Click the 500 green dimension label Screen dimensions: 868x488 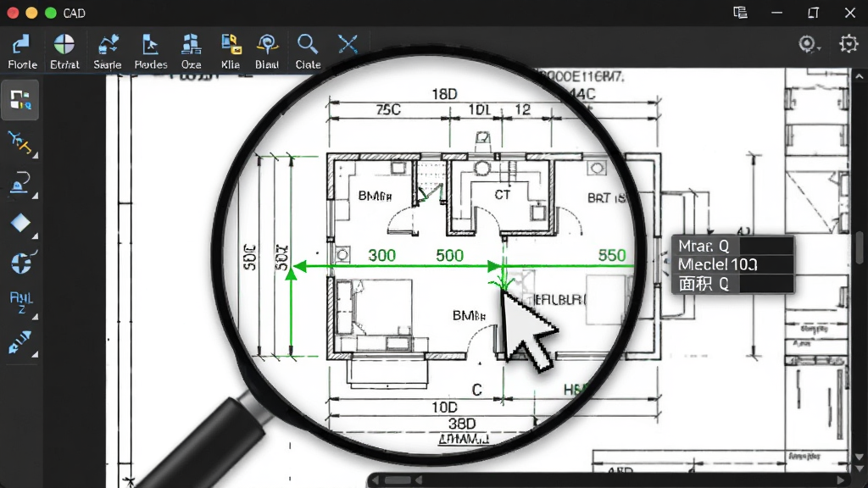click(449, 256)
